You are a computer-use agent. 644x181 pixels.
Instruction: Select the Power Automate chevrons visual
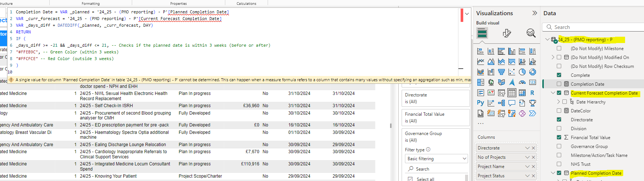click(x=532, y=113)
